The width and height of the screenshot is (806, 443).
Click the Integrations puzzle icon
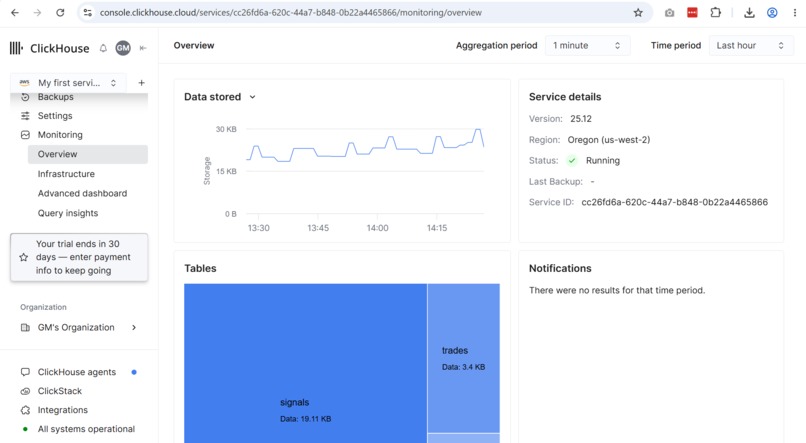pos(25,410)
